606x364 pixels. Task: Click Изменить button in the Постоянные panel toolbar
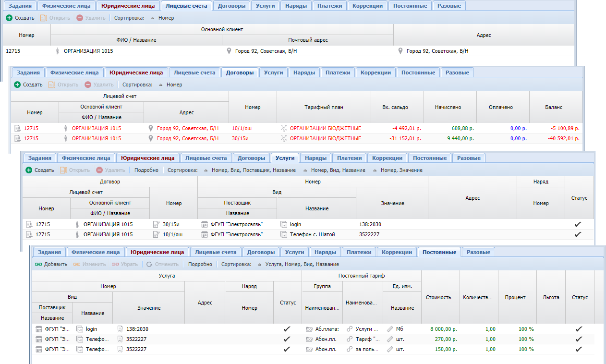pos(89,264)
